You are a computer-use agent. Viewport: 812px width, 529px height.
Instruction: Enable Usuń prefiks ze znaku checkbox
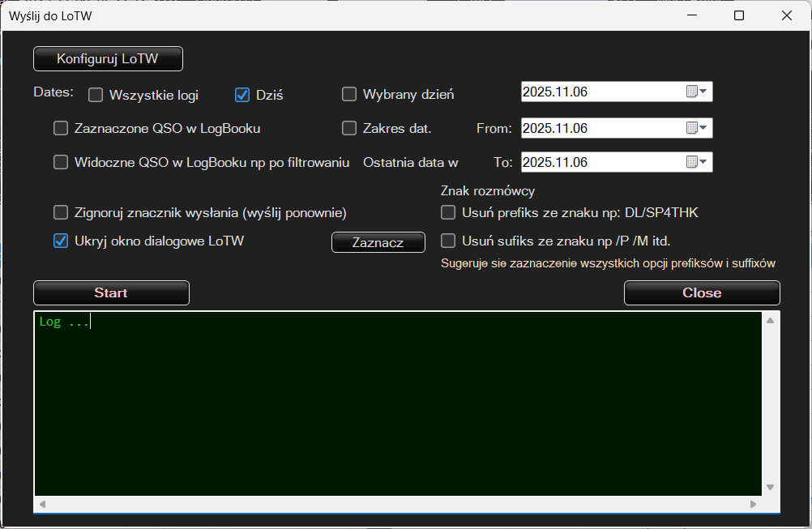pos(448,213)
